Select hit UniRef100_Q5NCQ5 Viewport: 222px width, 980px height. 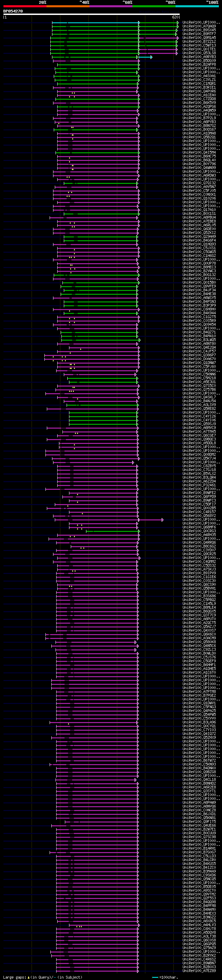tap(199, 879)
